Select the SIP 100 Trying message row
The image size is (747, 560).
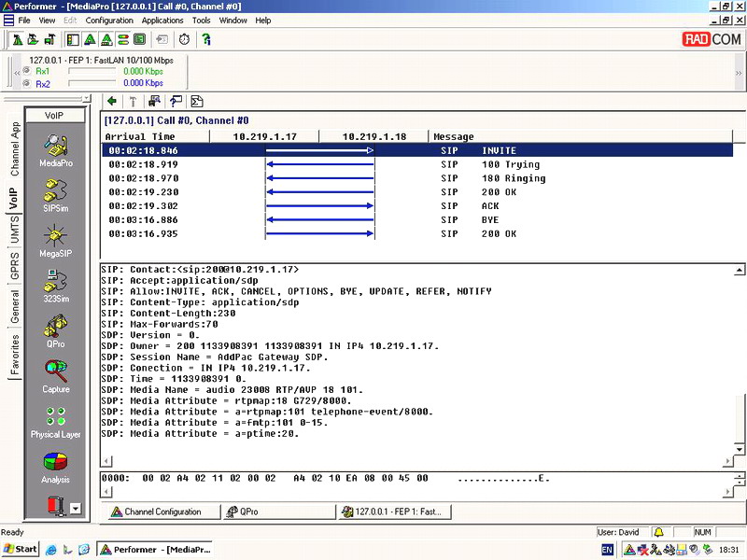tap(417, 164)
